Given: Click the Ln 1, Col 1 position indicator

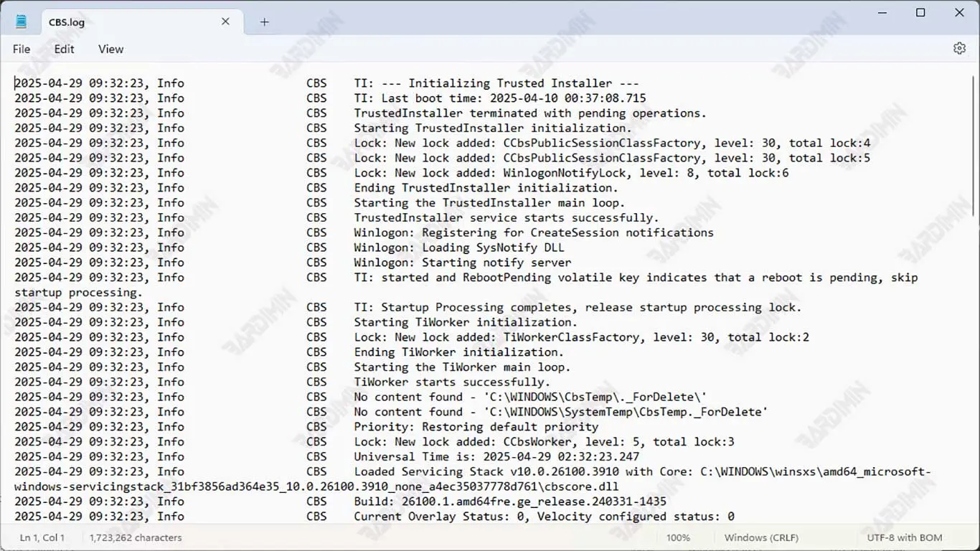Looking at the screenshot, I should click(42, 537).
